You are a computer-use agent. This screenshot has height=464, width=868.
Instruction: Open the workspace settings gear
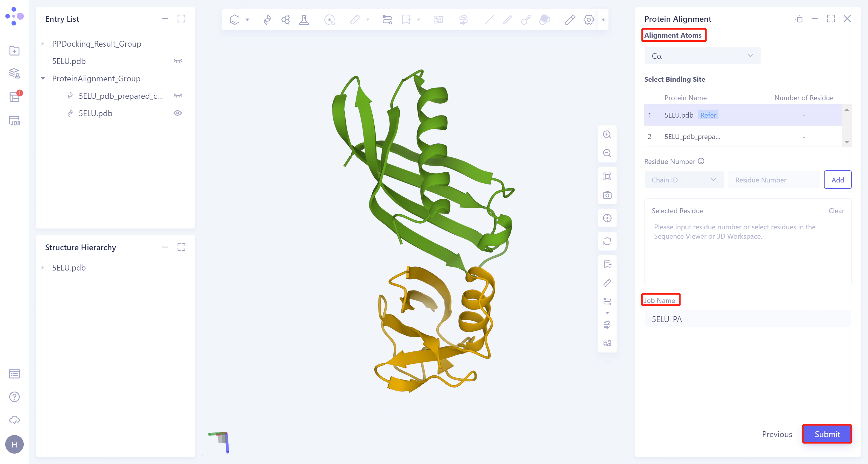coord(588,20)
